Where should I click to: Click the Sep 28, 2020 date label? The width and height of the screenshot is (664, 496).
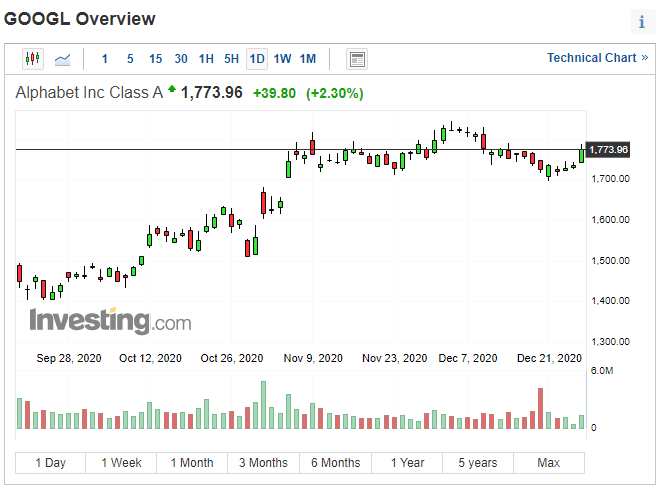coord(69,358)
